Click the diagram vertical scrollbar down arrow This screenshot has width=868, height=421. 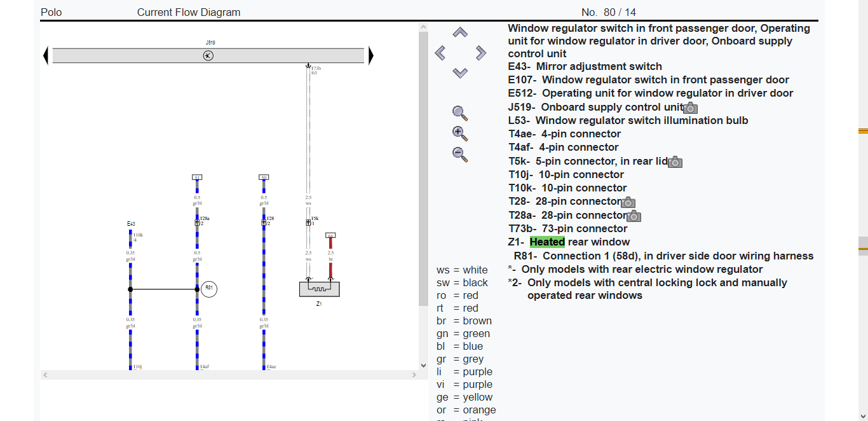(x=424, y=365)
